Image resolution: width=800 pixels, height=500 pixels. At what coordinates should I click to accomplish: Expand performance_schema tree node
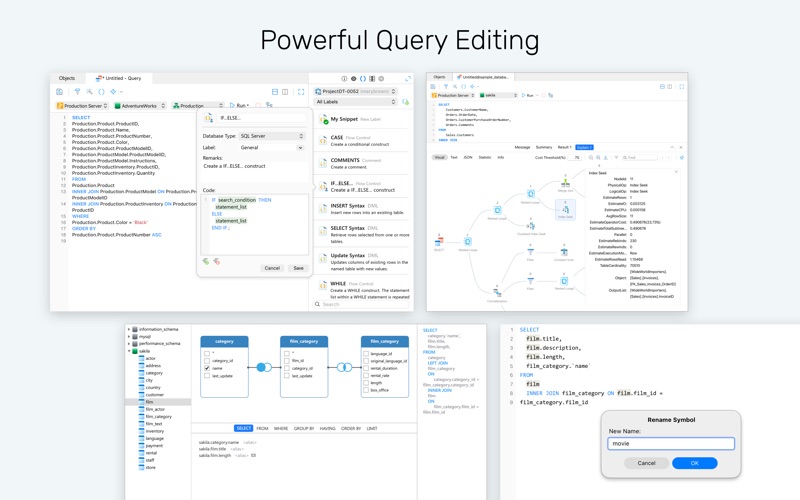coord(129,343)
